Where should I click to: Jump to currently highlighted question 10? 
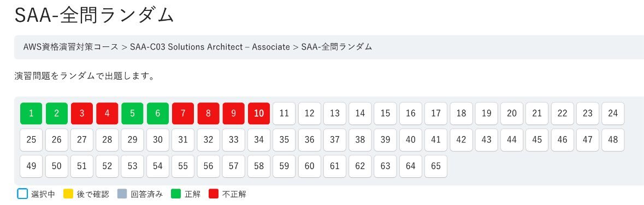tap(259, 113)
